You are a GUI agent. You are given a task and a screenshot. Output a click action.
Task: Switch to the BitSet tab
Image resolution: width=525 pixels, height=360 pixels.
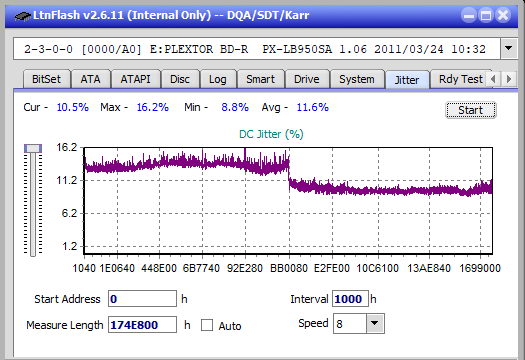pos(46,79)
